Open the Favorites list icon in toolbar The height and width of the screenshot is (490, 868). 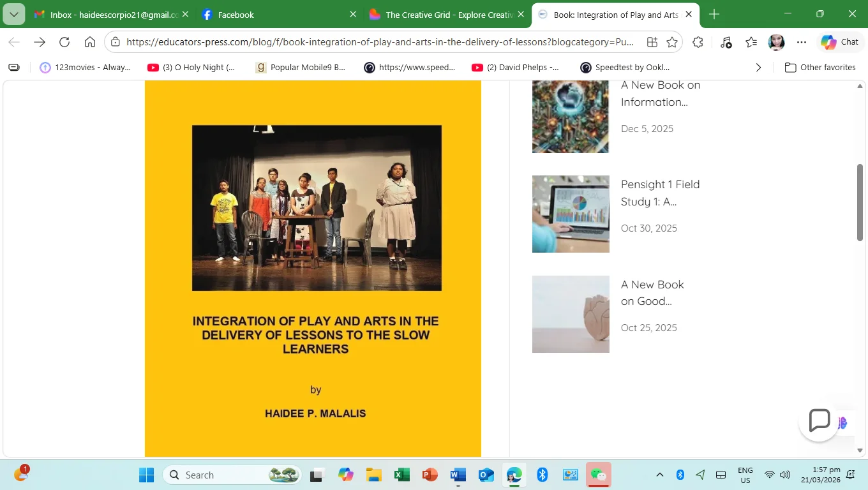(751, 42)
